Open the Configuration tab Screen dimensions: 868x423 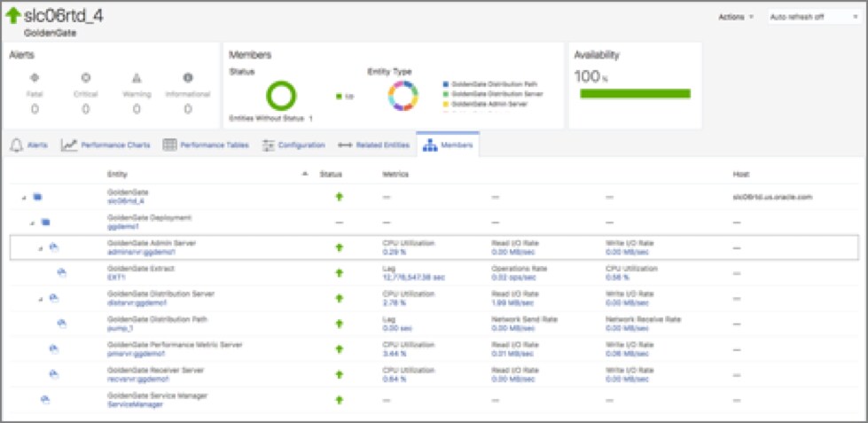pos(295,145)
